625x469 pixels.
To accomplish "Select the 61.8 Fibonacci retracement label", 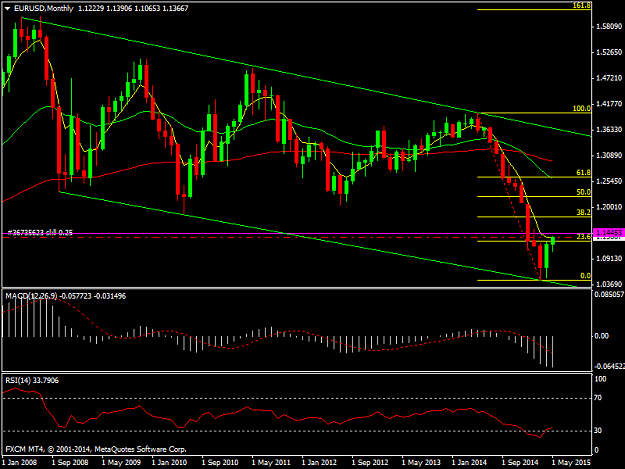I will pos(584,173).
